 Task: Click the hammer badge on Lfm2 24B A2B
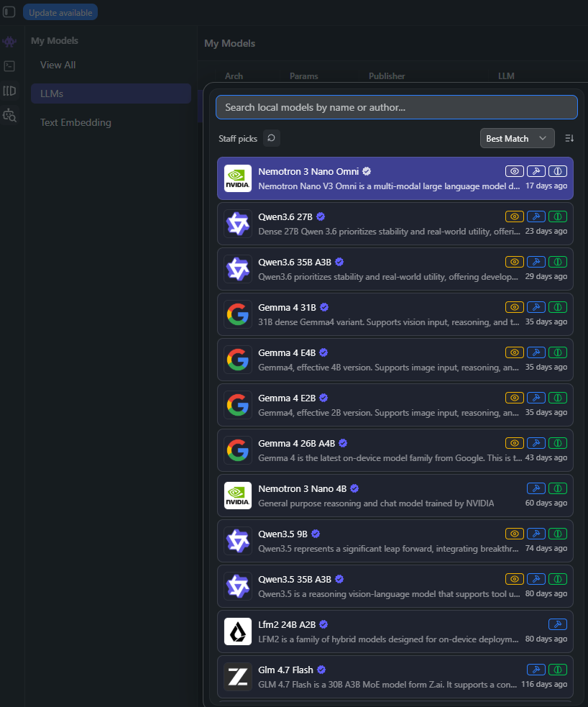pyautogui.click(x=558, y=624)
